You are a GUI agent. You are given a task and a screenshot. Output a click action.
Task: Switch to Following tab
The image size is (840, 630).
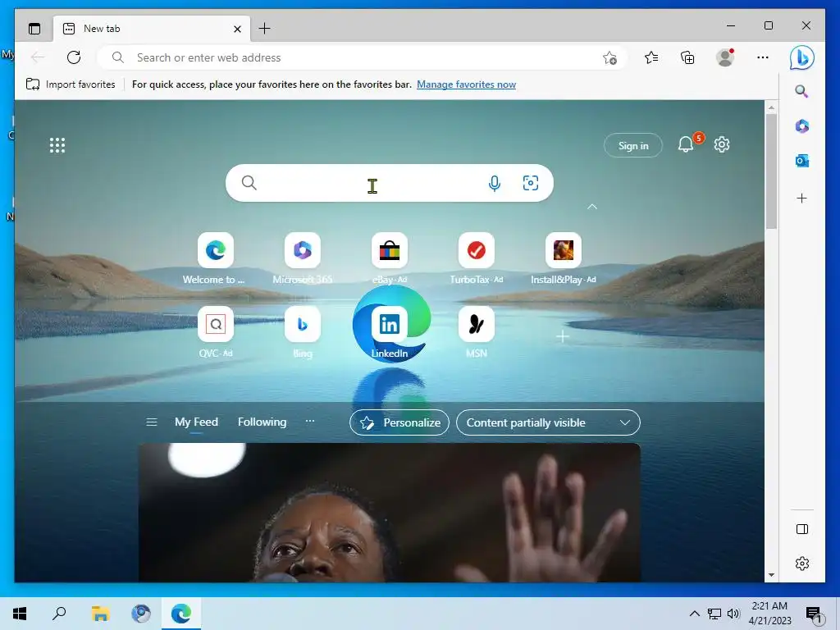click(262, 422)
